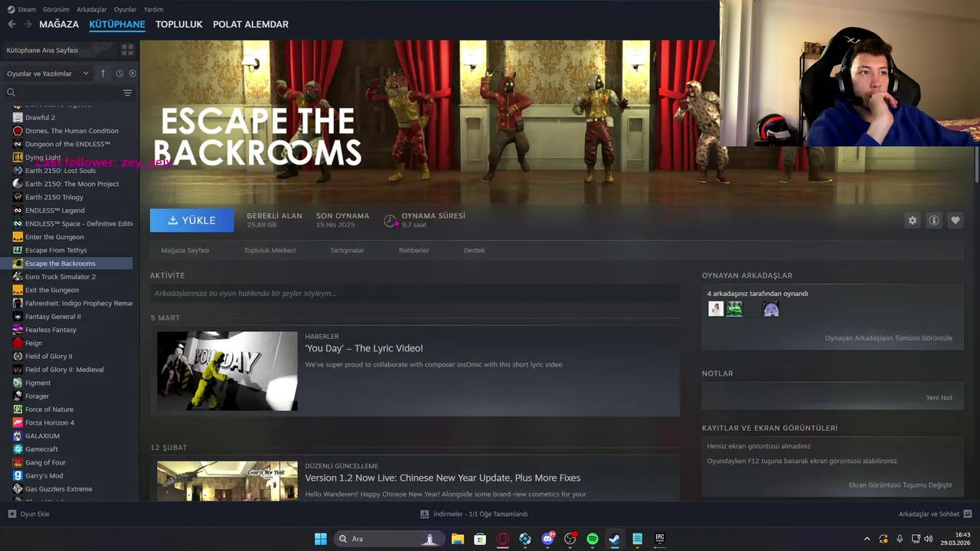Select Dying Light icon in list
This screenshot has width=980, height=551.
coord(18,158)
